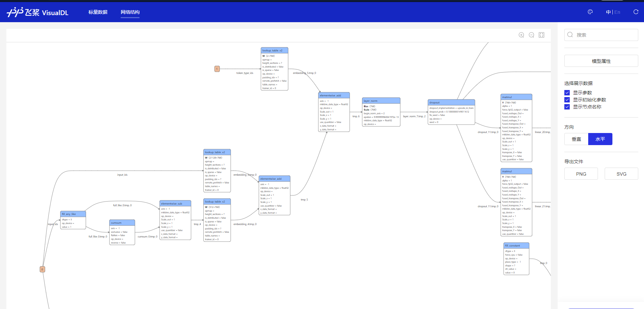Image resolution: width=644 pixels, height=309 pixels.
Task: Select the elementwise_sub node
Action: click(x=175, y=220)
